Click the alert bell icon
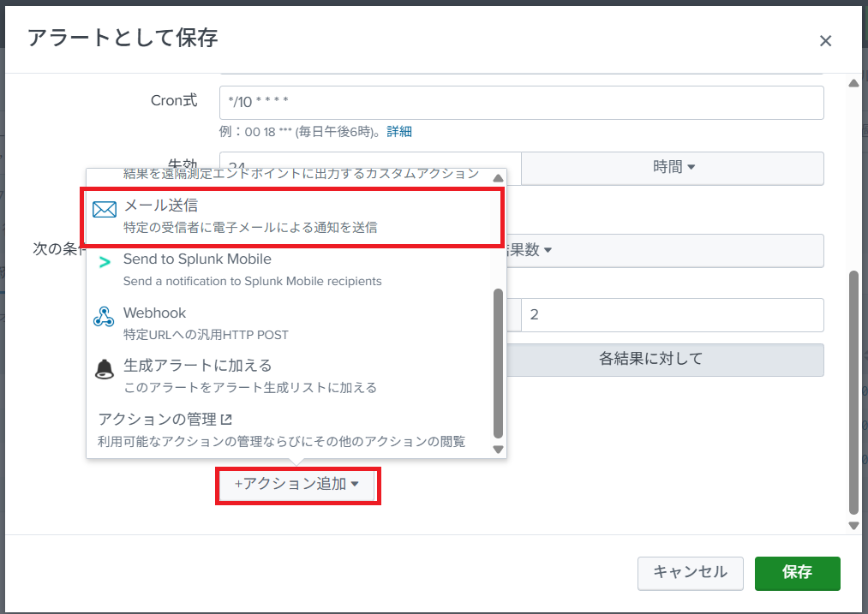This screenshot has width=868, height=614. click(104, 370)
